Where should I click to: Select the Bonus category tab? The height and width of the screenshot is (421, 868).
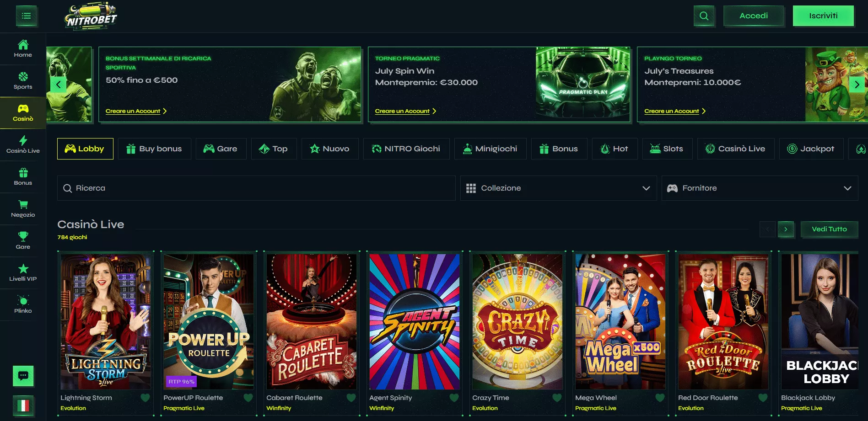559,149
